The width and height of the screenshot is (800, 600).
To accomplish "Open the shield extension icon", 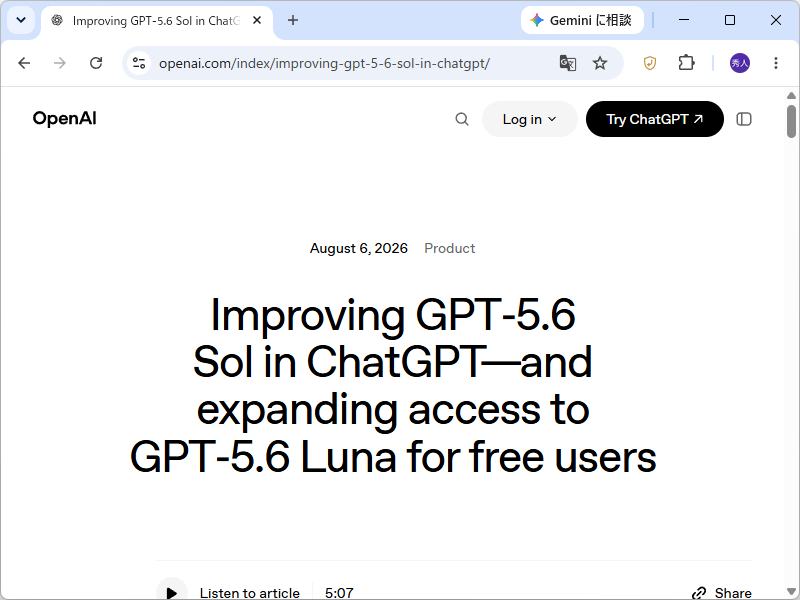I will click(x=649, y=63).
